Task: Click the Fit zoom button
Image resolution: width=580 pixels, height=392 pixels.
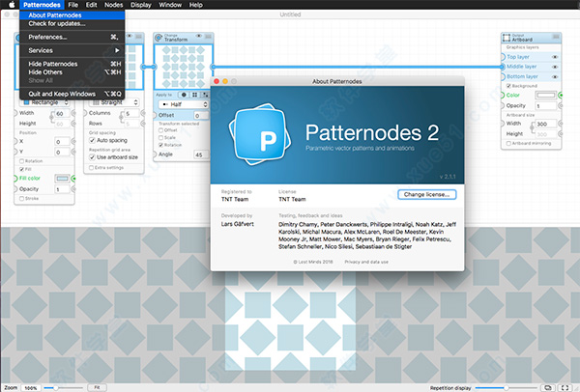Action: [x=97, y=387]
